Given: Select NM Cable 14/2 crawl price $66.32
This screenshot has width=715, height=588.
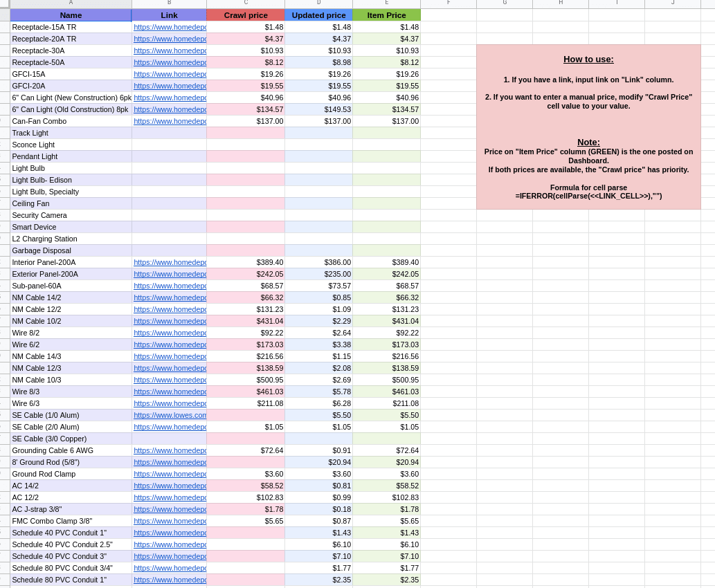Looking at the screenshot, I should point(246,297).
